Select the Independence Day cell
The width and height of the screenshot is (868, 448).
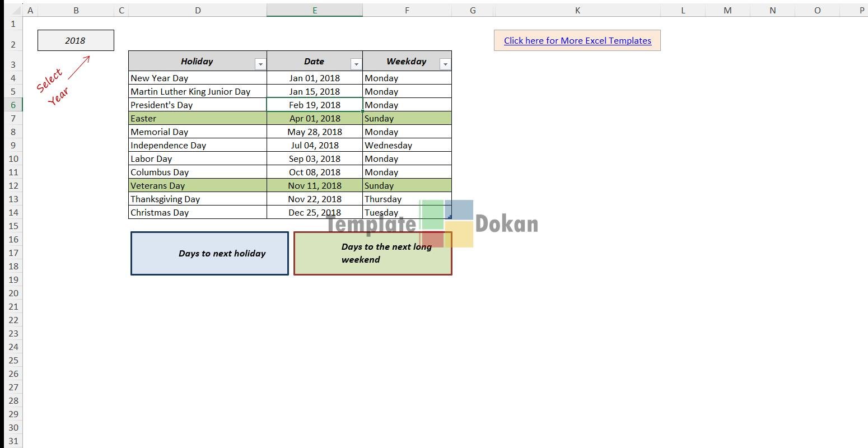[198, 145]
